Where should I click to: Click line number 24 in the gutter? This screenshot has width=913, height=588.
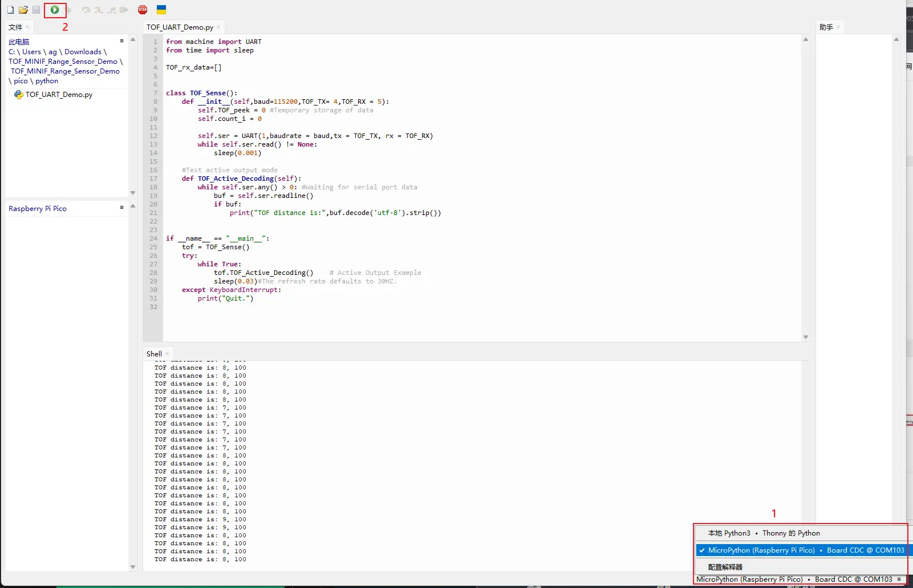(x=153, y=238)
